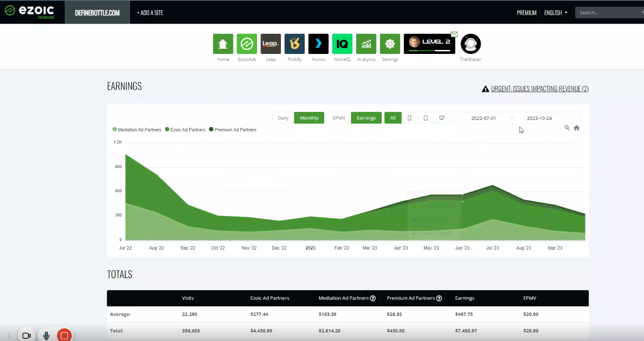The image size is (644, 341).
Task: Open the NicheIQ icon
Action: (x=342, y=44)
